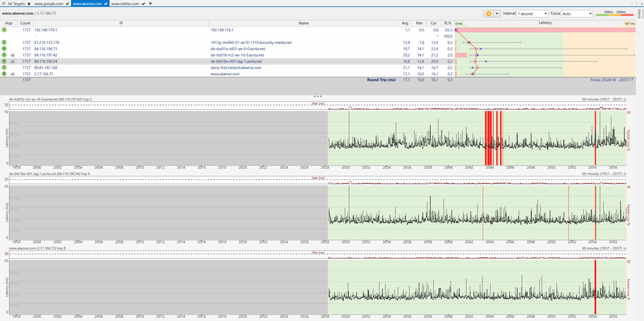Open the dropdown arrow beside the pause button
The width and height of the screenshot is (644, 321).
click(x=497, y=13)
